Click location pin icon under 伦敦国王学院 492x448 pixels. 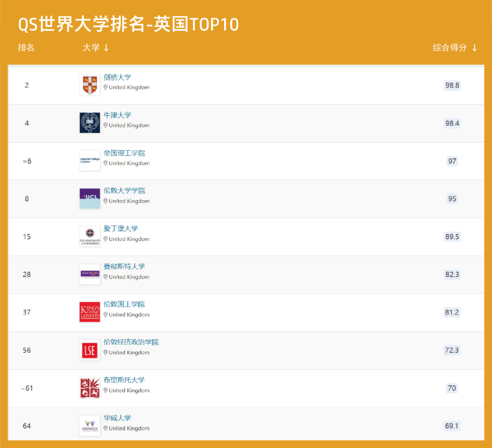point(106,315)
